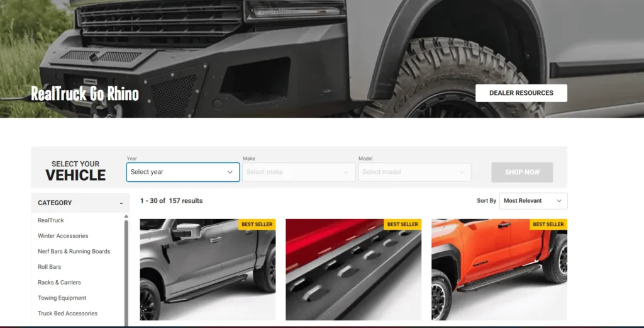Click the chevron in the Select year field

point(230,172)
